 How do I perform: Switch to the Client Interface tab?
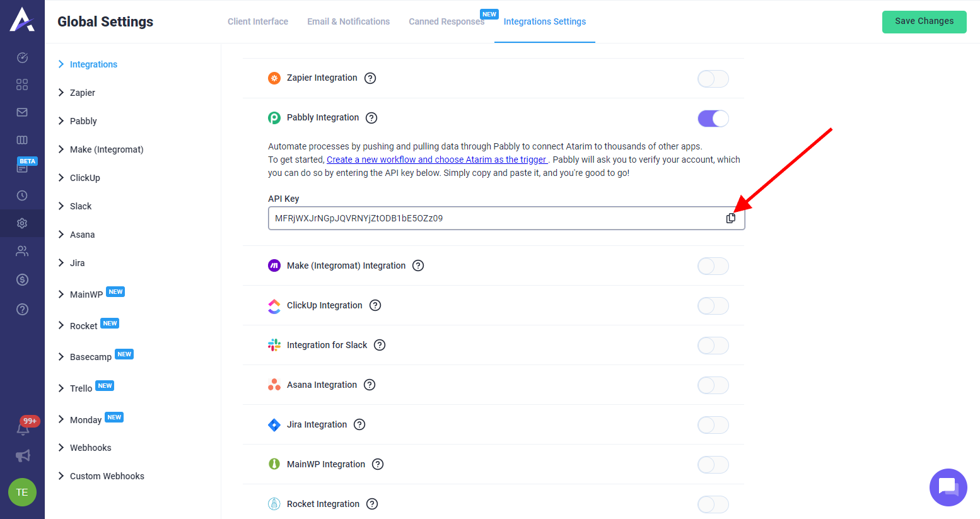258,21
